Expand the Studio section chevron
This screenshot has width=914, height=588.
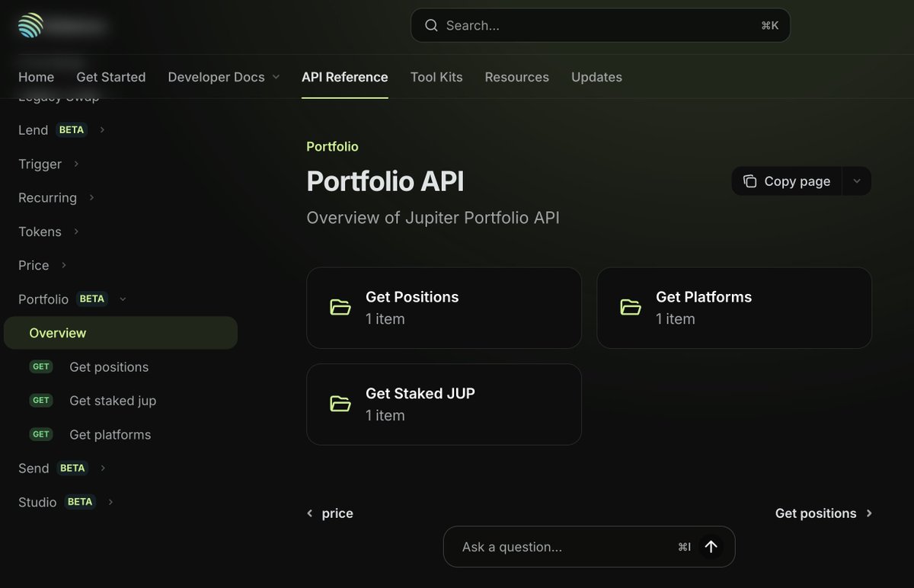(x=110, y=502)
